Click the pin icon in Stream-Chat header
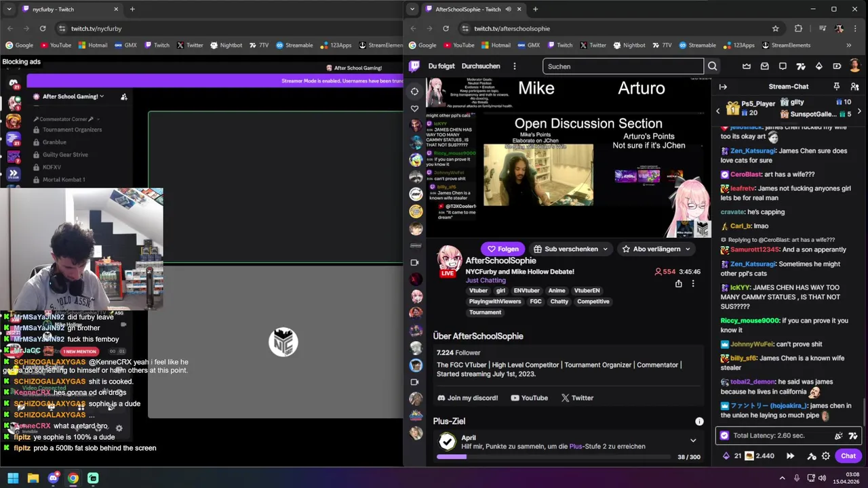 pyautogui.click(x=836, y=87)
